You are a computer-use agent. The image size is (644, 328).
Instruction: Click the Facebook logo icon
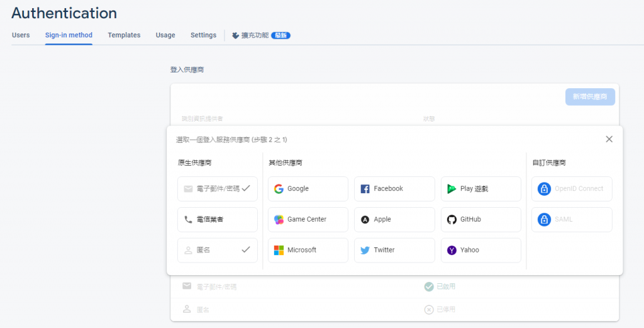(365, 189)
